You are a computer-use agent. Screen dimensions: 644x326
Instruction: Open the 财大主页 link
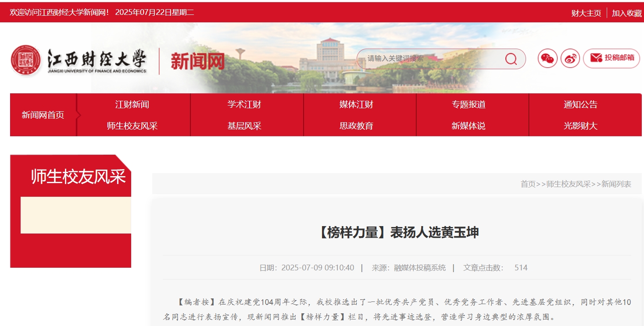tap(586, 13)
